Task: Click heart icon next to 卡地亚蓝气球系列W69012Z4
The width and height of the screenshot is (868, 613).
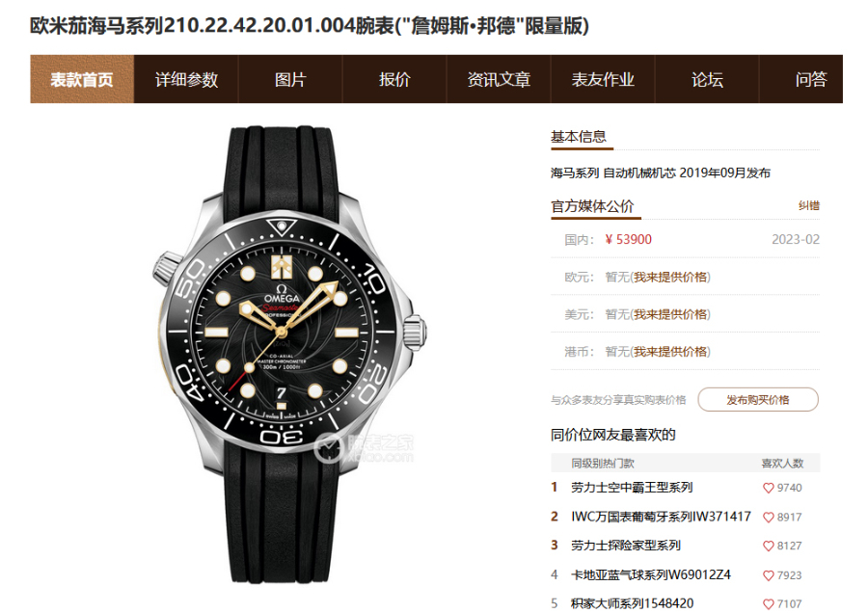Action: [768, 575]
